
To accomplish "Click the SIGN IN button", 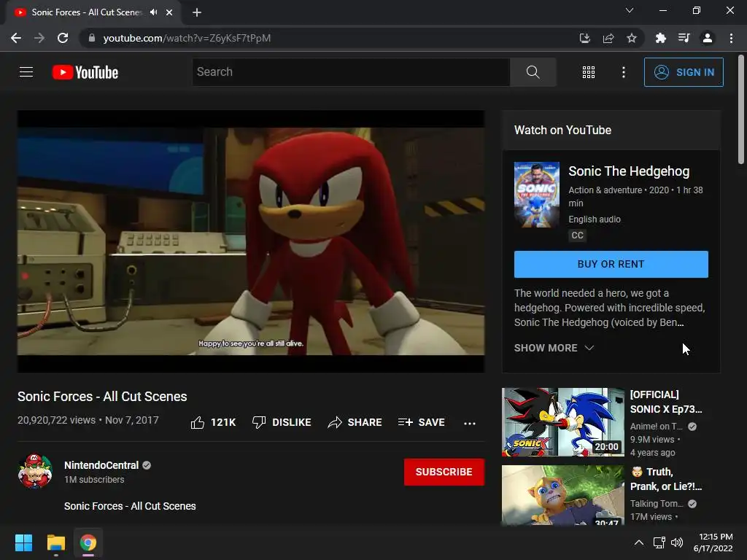I will point(684,72).
